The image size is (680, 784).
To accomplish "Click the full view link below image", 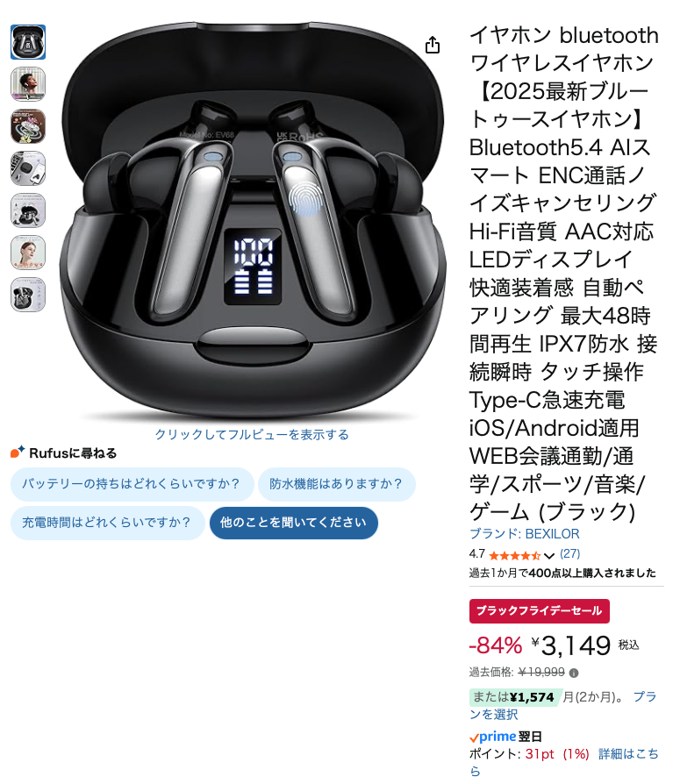I will [x=252, y=434].
